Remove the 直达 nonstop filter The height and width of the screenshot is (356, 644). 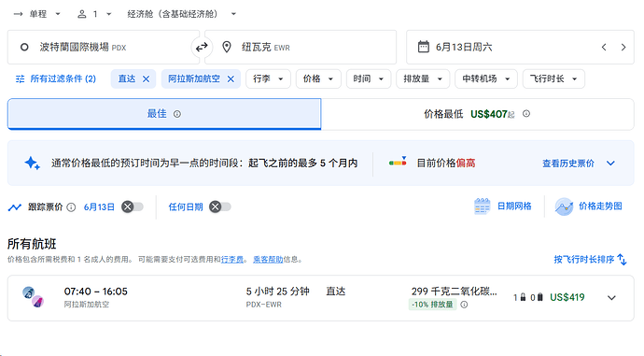(x=146, y=78)
